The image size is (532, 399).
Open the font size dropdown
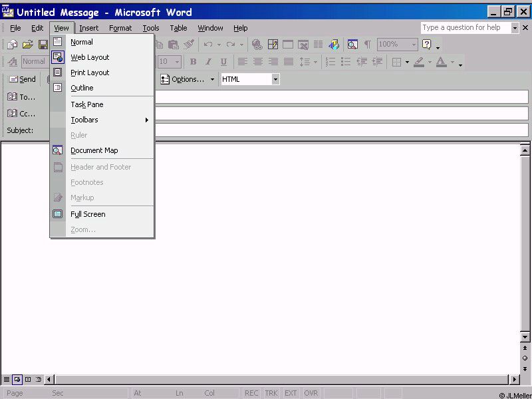click(177, 62)
